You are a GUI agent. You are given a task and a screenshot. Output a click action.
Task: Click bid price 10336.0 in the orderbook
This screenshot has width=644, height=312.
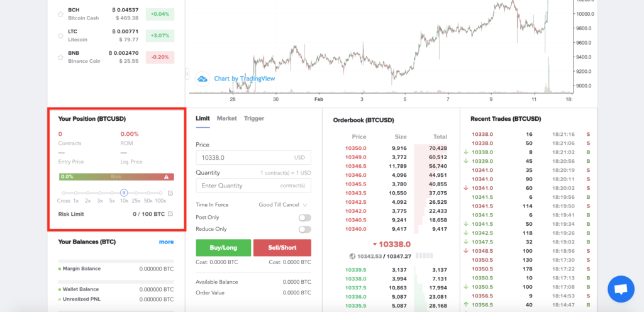click(356, 298)
